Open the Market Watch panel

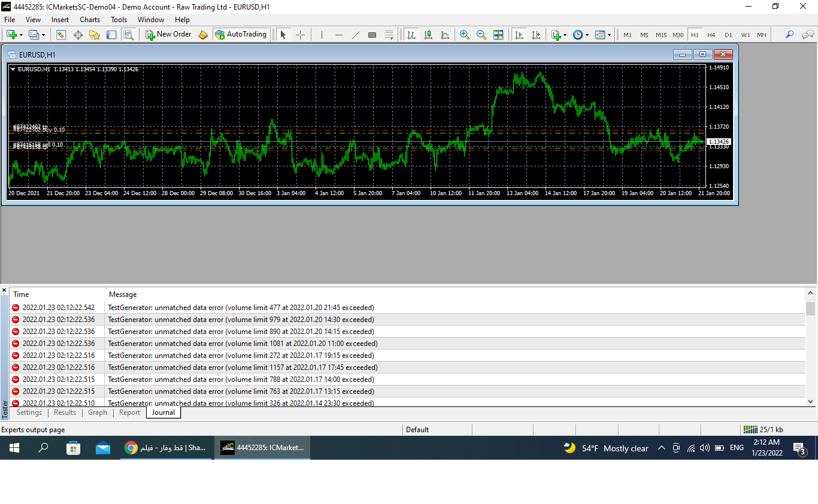click(61, 35)
